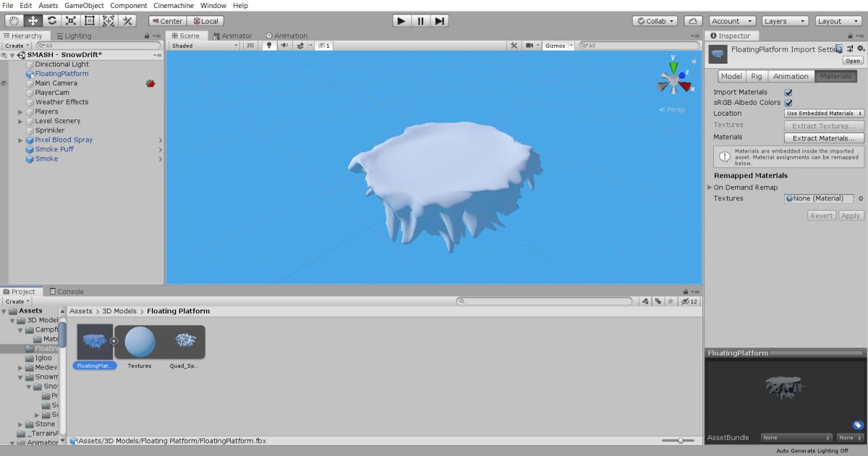Open the cloud services icon
Viewport: 868px width, 456px height.
click(693, 21)
